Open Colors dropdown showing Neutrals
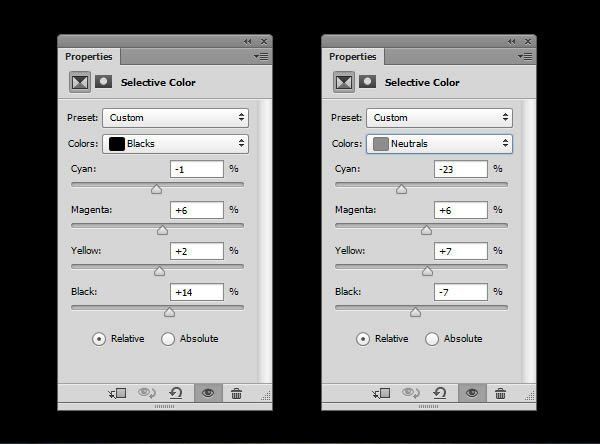The image size is (600, 444). pyautogui.click(x=439, y=144)
